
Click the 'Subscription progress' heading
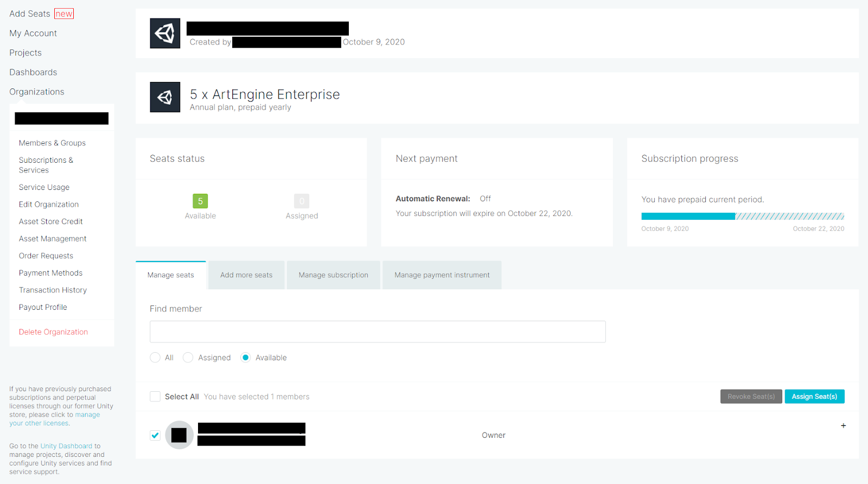tap(690, 158)
